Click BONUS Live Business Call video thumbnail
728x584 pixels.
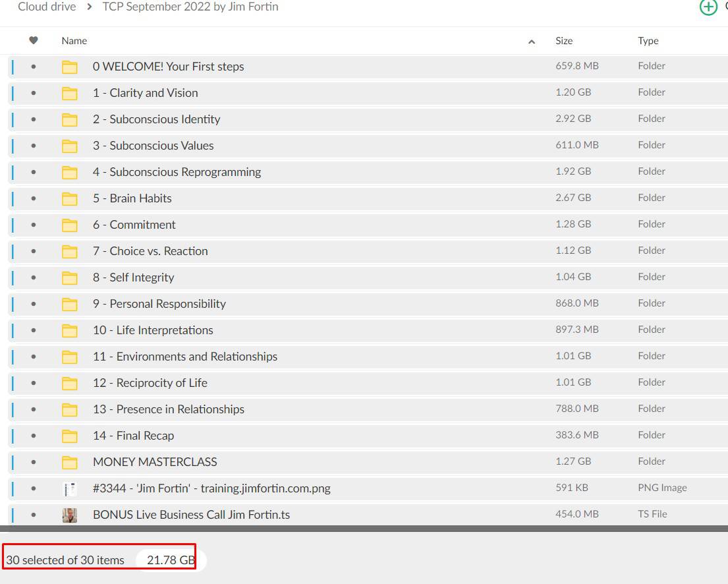69,515
